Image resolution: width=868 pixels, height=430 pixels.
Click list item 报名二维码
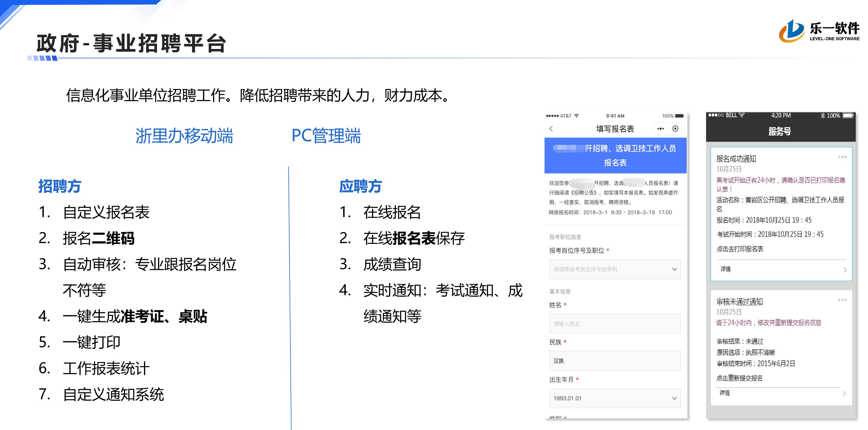[98, 238]
